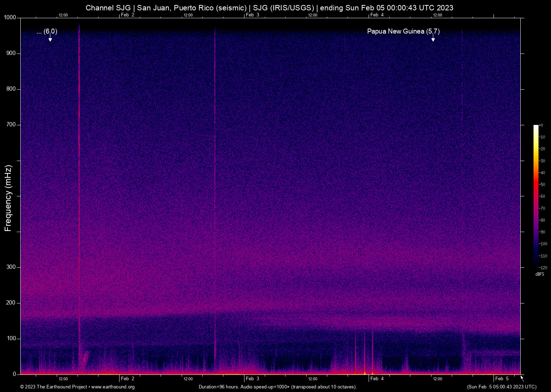Click the (6.0) earthquake marker arrow

(50, 39)
